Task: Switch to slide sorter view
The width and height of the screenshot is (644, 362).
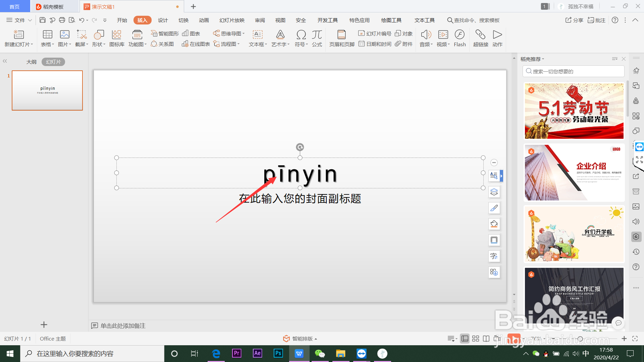Action: tap(476, 339)
